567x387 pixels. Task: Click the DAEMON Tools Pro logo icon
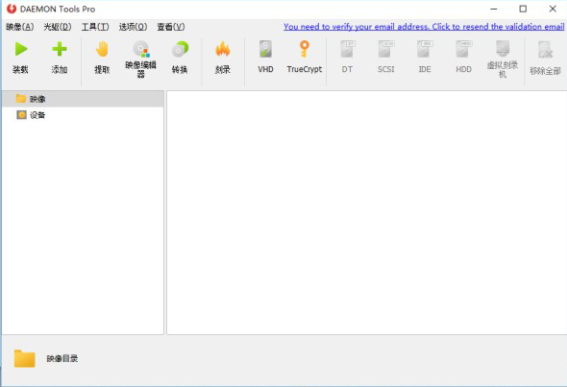tap(12, 9)
